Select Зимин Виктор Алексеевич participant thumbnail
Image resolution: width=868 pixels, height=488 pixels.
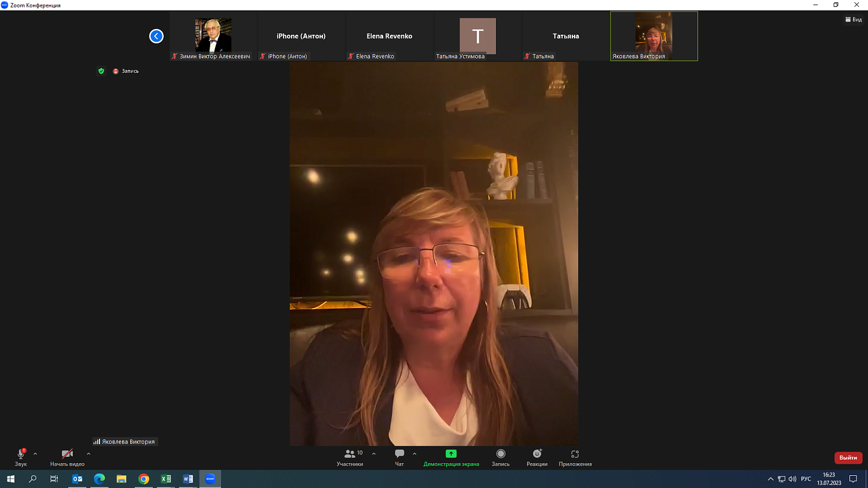point(213,36)
